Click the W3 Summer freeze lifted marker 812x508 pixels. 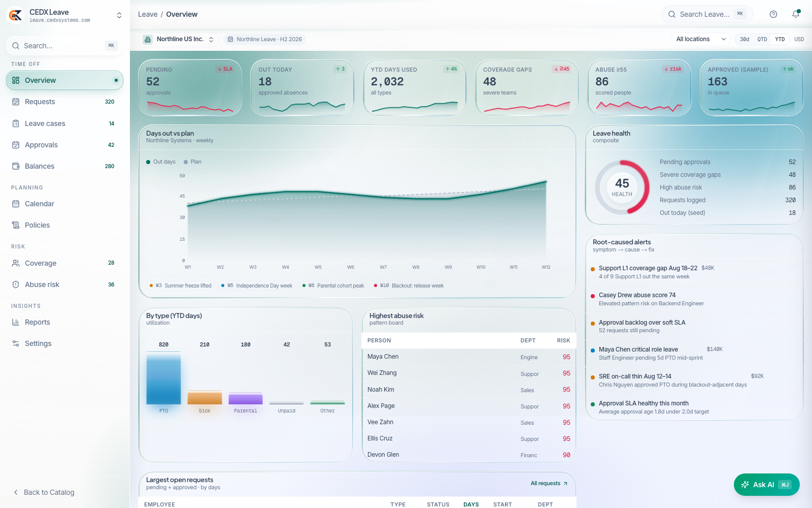(180, 285)
